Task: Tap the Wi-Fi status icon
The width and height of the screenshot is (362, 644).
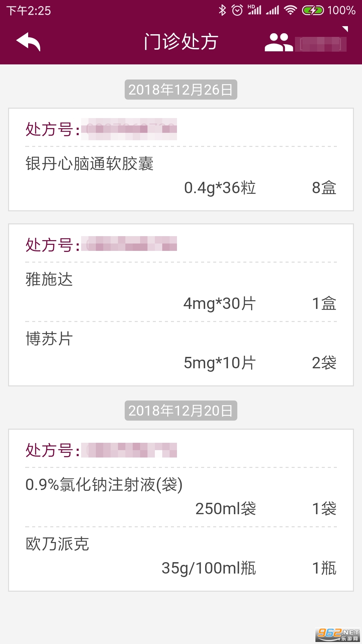Action: pyautogui.click(x=290, y=10)
